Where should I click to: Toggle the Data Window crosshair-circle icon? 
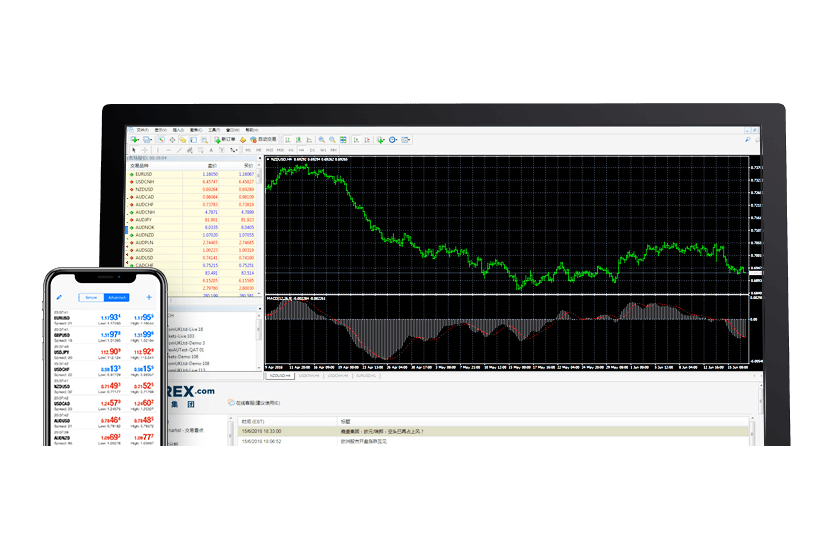coord(172,139)
